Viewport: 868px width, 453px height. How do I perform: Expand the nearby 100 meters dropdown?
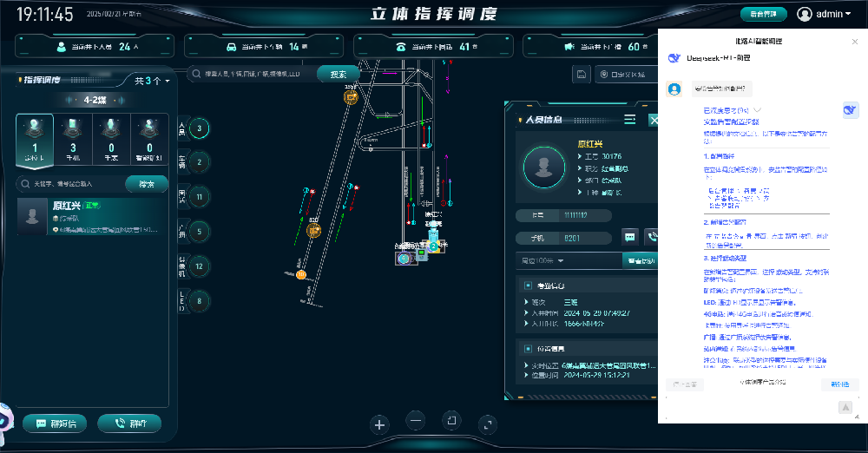tap(543, 260)
